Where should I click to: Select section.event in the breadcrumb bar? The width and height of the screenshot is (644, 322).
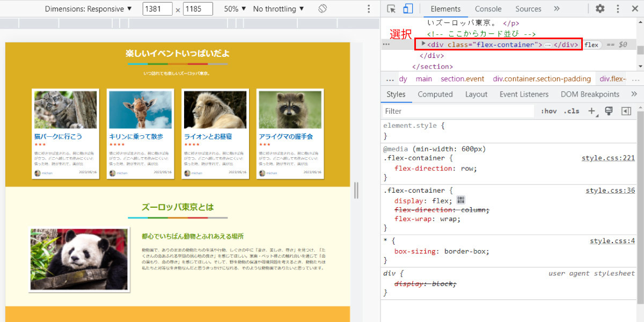(463, 79)
